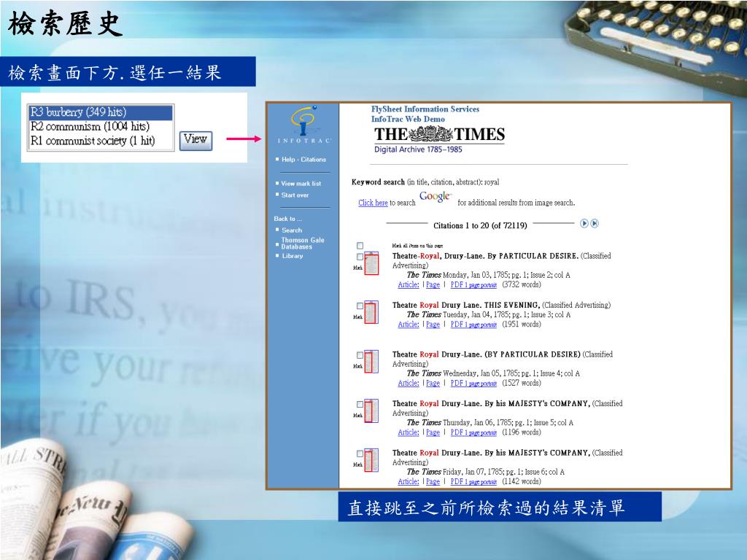Check Mark all items on this page
Screen dimensions: 747x560
(360, 246)
